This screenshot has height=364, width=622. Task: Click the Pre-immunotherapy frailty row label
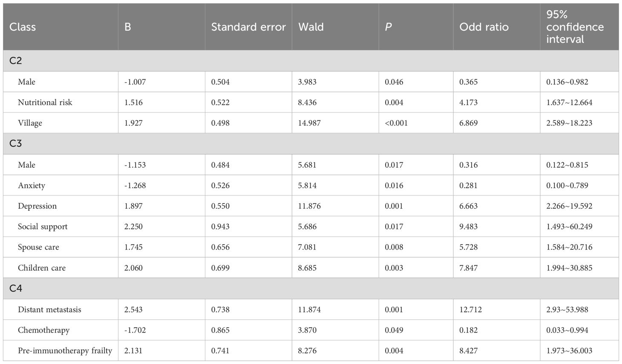coord(65,351)
